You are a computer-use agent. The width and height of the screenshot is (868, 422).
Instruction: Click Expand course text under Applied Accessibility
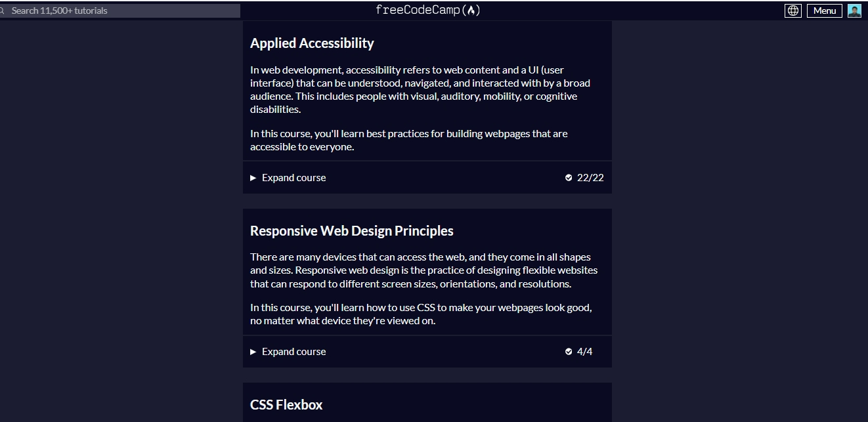pyautogui.click(x=293, y=178)
